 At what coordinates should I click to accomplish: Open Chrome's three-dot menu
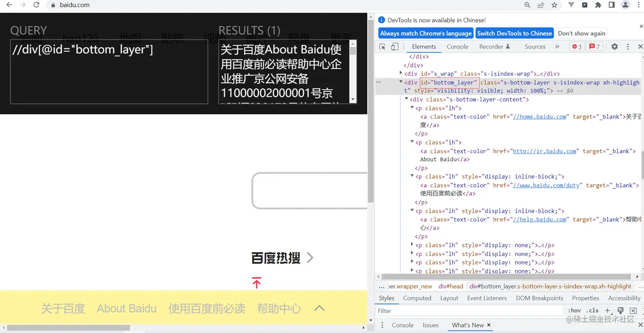[x=638, y=5]
